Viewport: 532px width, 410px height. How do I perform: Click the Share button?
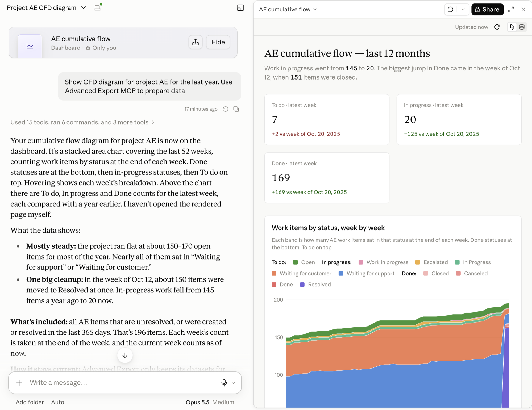487,9
